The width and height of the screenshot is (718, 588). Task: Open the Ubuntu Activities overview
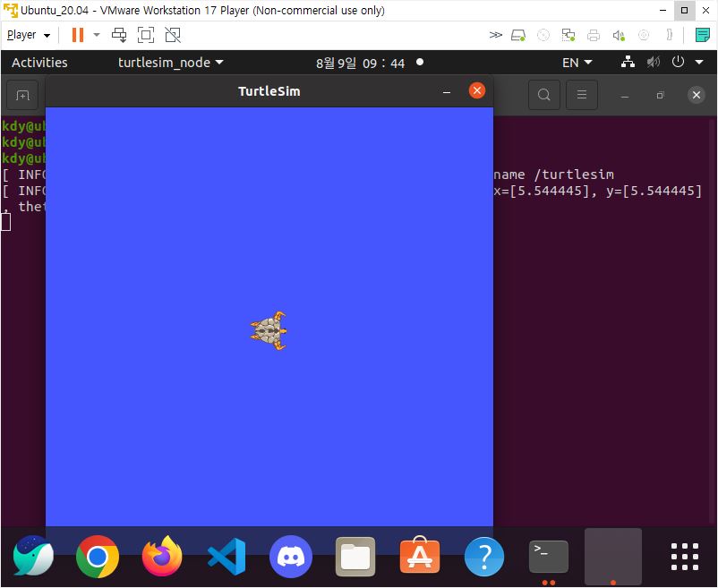pyautogui.click(x=39, y=63)
